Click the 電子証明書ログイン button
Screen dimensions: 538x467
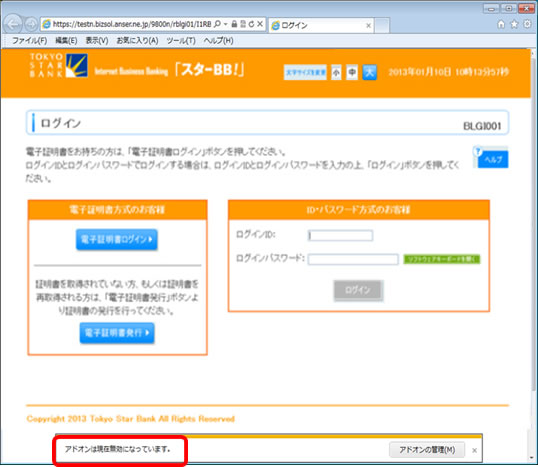coord(117,239)
